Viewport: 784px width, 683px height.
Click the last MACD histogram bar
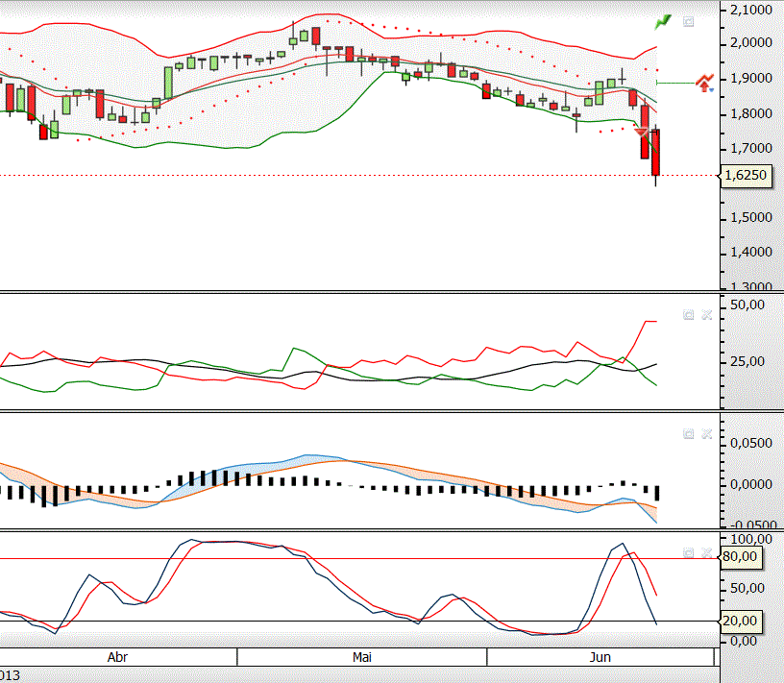click(656, 493)
